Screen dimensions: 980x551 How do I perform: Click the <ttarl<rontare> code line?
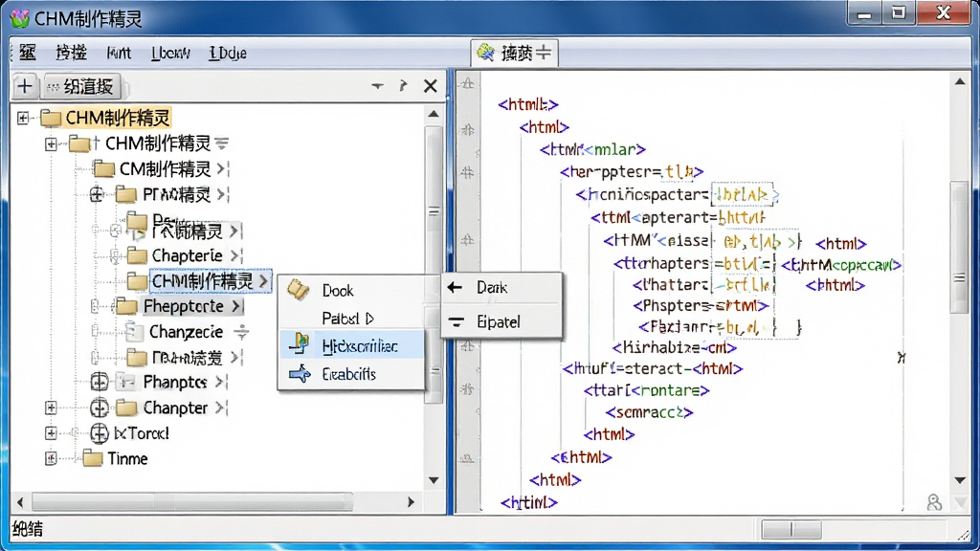tap(646, 390)
